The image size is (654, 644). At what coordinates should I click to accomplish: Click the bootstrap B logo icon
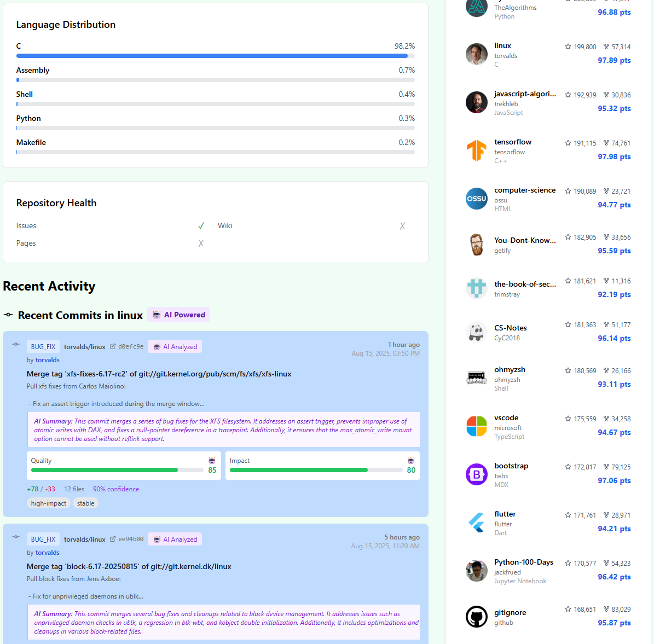476,474
